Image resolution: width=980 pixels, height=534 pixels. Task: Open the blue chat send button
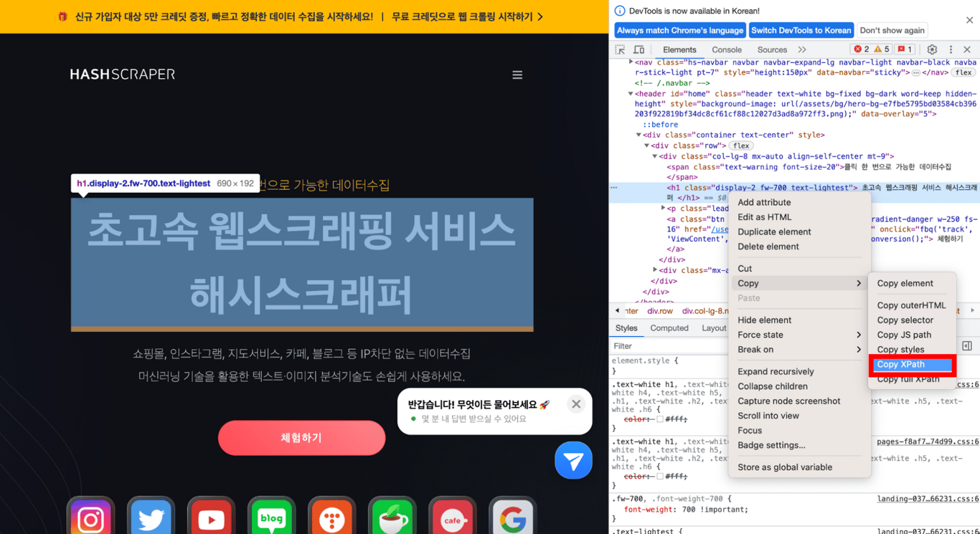pyautogui.click(x=573, y=460)
